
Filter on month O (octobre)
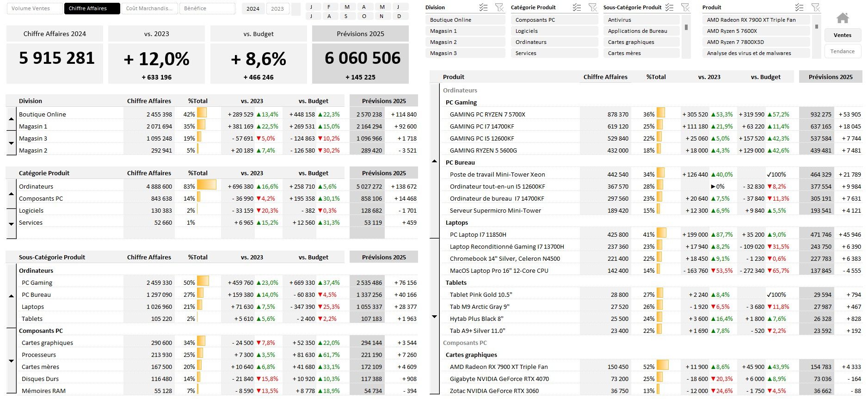364,16
